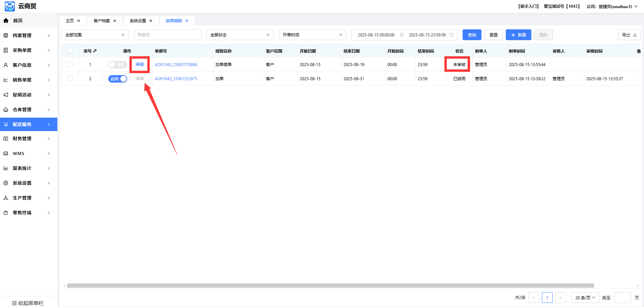Click the home icon beside 首页
Screen dimensions: 644x307
pyautogui.click(x=6, y=21)
